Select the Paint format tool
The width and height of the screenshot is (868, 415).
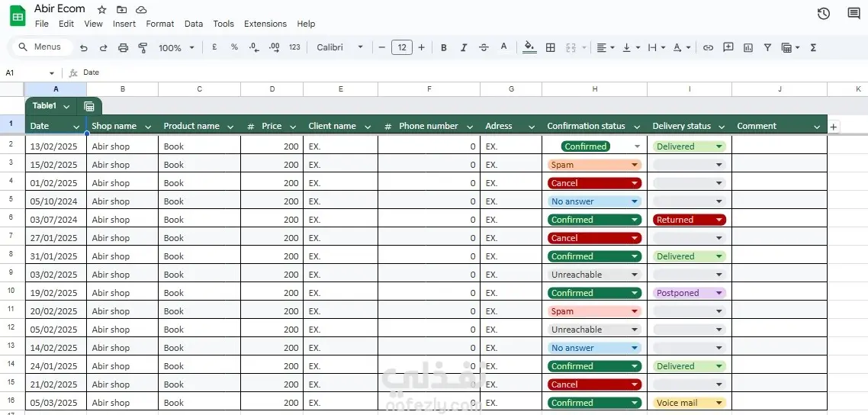click(143, 47)
